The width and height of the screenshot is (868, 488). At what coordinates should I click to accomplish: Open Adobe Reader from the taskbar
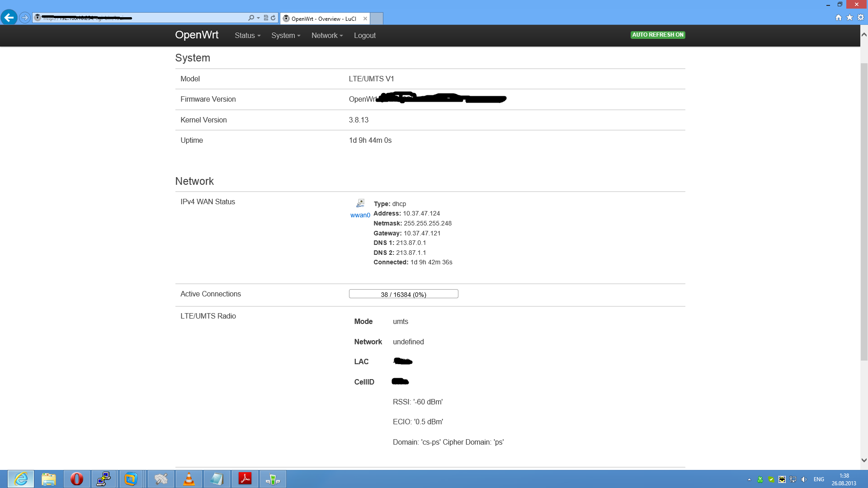245,479
